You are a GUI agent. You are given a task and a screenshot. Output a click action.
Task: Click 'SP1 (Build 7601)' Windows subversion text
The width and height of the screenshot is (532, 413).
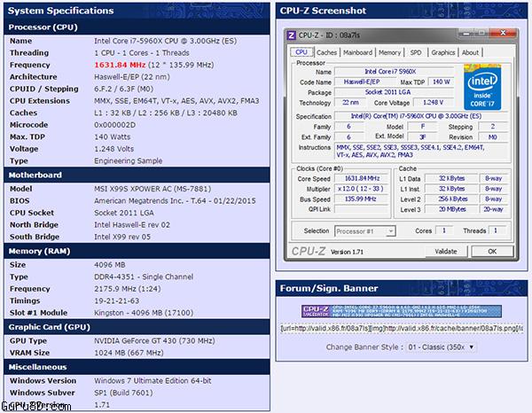pyautogui.click(x=123, y=393)
